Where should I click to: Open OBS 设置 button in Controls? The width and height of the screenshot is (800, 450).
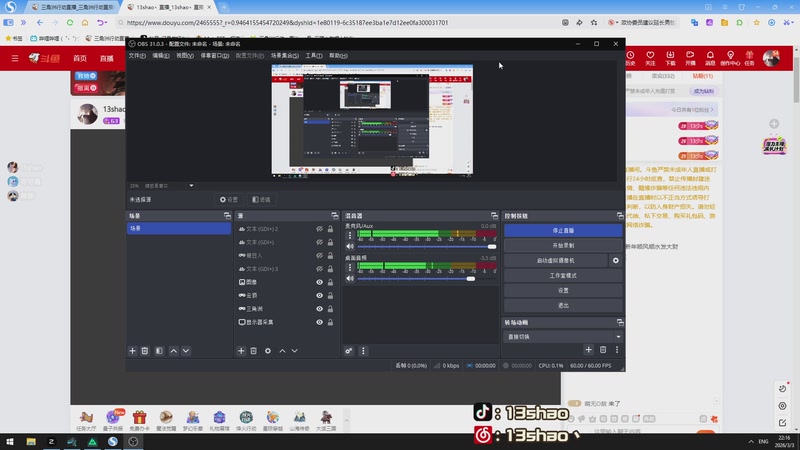[563, 290]
